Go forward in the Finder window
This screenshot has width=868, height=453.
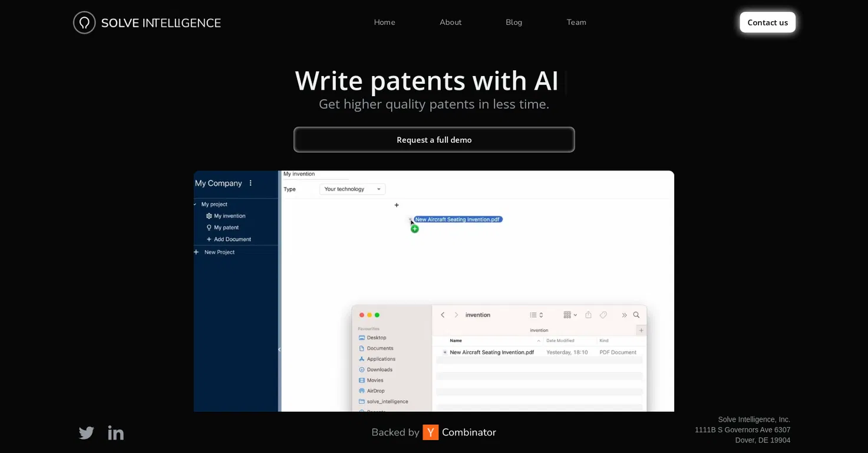456,315
